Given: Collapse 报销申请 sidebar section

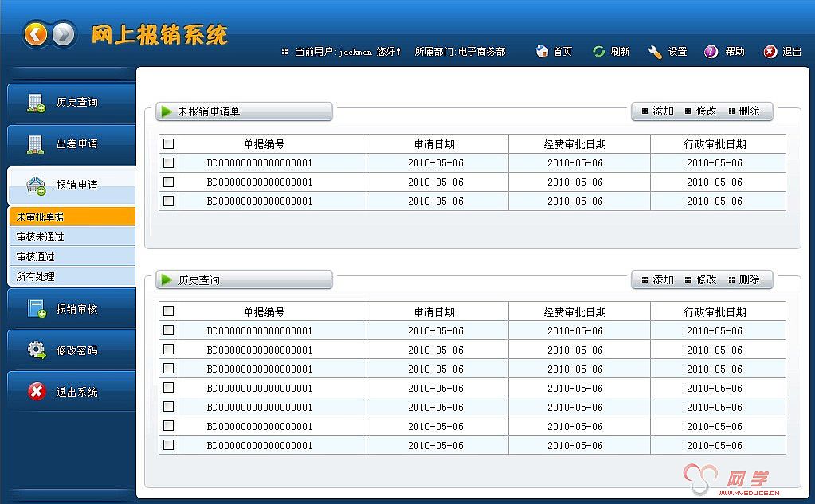Looking at the screenshot, I should click(72, 186).
